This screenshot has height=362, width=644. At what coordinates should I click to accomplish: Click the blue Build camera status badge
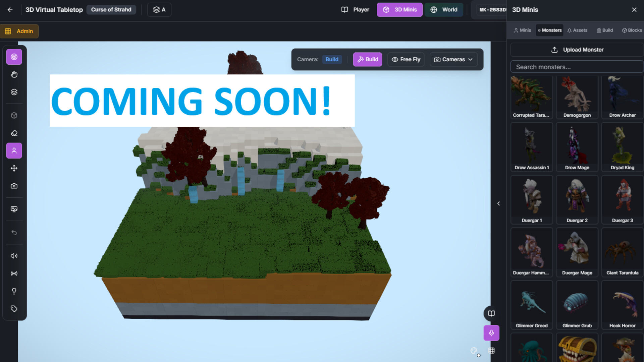click(x=332, y=59)
